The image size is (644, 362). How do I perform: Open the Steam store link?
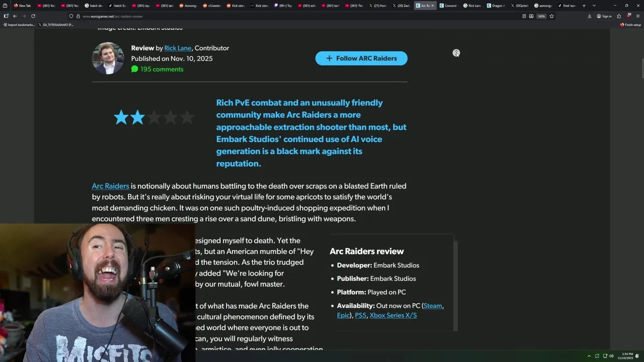(x=433, y=306)
